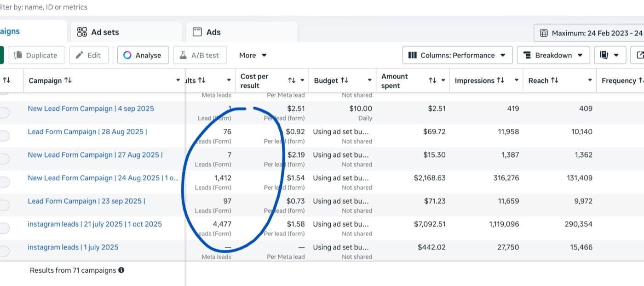Image resolution: width=644 pixels, height=286 pixels.
Task: Open Results column dropdown arrow
Action: (x=229, y=80)
